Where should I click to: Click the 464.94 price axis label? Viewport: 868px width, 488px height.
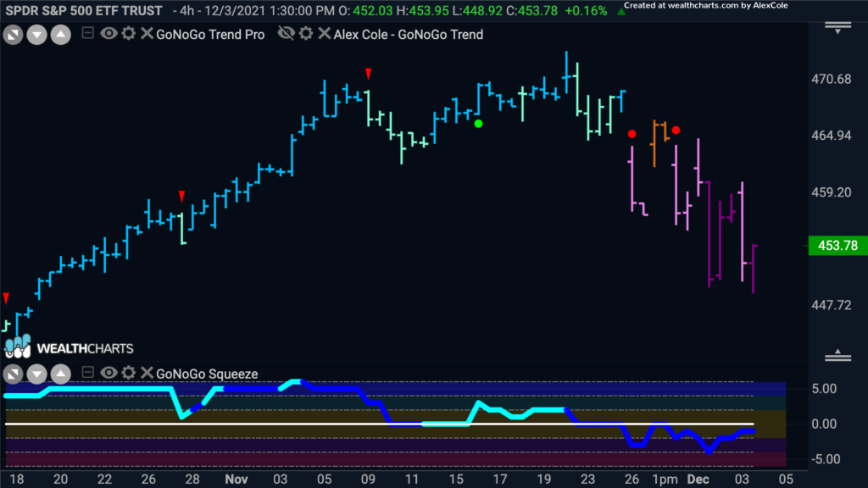point(832,136)
